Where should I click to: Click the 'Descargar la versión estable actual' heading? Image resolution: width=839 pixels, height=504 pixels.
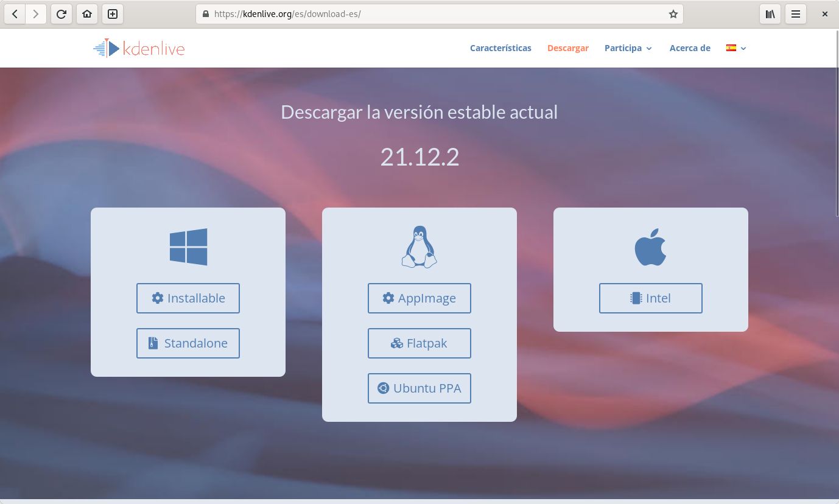click(419, 113)
